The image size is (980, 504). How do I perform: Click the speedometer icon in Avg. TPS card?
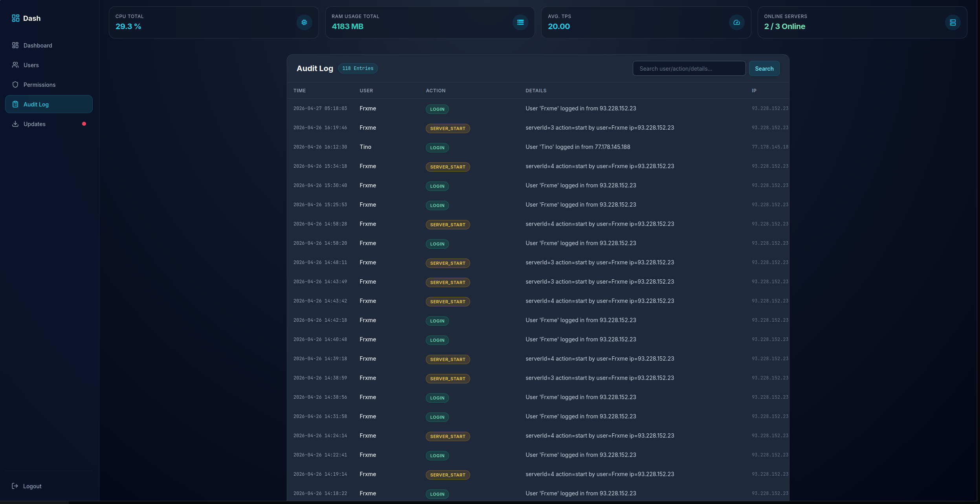[737, 22]
